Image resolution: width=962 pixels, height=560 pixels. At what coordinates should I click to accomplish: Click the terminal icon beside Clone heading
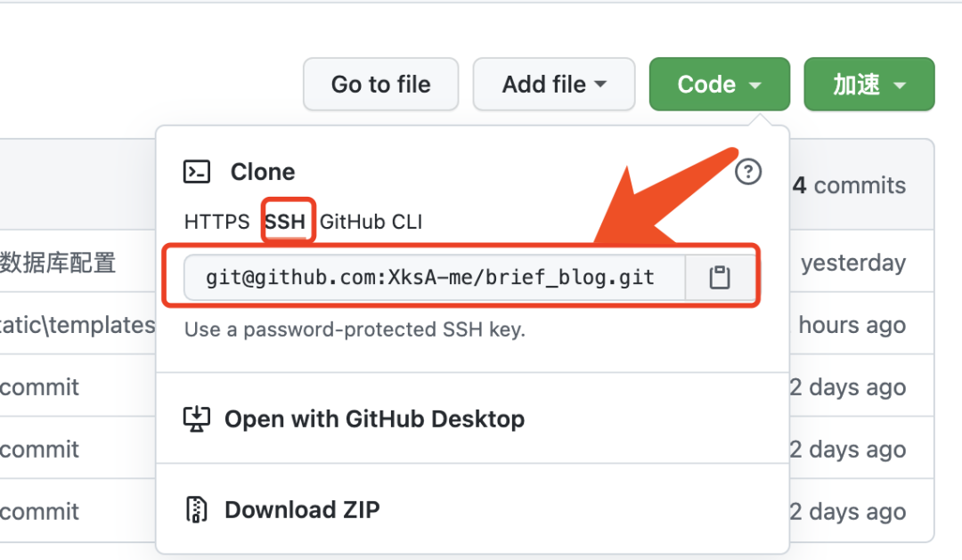(198, 171)
